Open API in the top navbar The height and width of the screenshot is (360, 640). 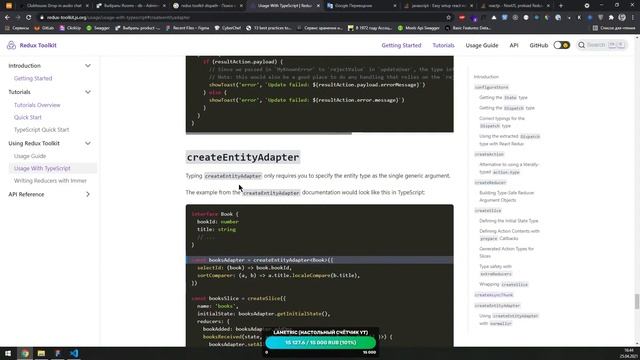[x=514, y=45]
